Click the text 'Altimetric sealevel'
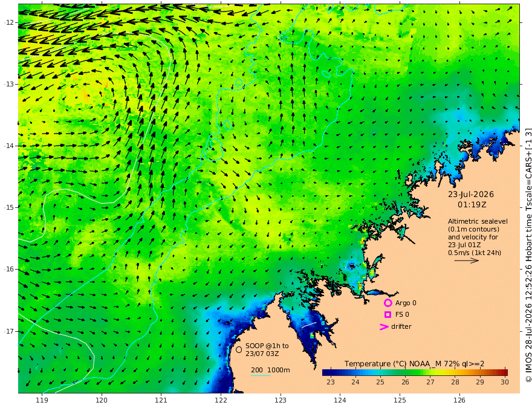532x411 pixels. [478, 221]
